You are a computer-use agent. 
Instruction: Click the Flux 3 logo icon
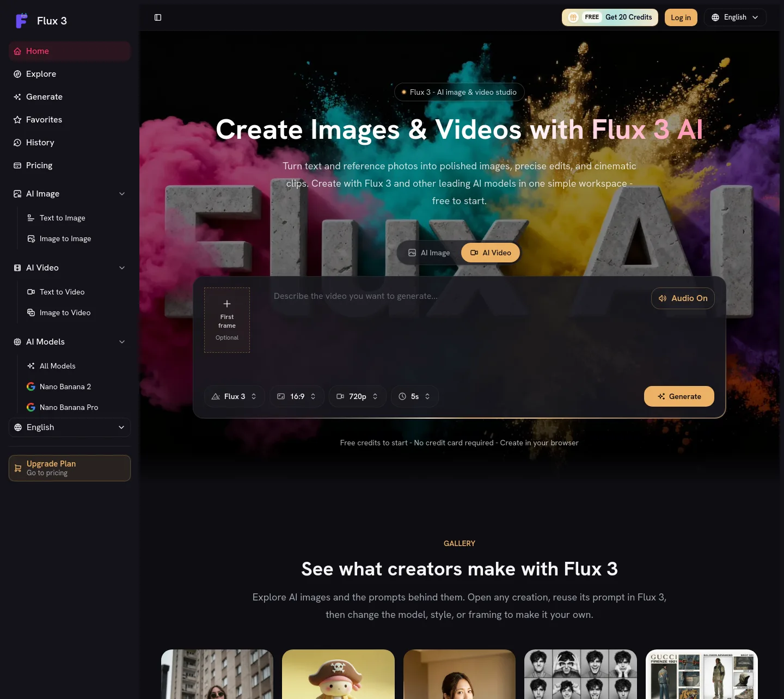pos(22,21)
